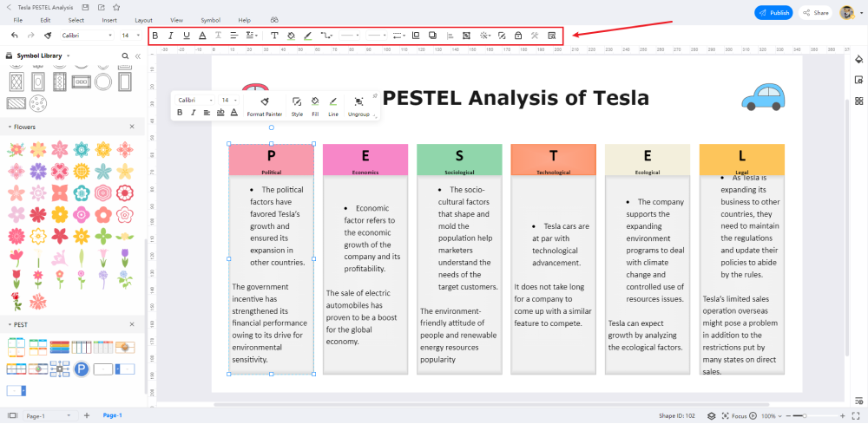Open the line style dropdown
868x424 pixels.
click(350, 36)
